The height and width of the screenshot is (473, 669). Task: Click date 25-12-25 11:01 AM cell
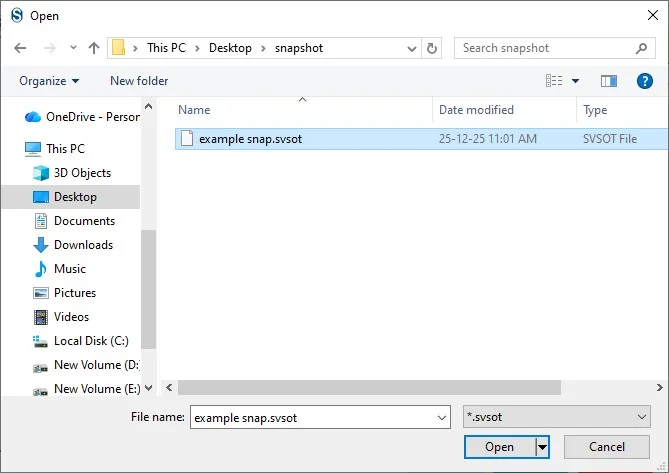[x=488, y=139]
